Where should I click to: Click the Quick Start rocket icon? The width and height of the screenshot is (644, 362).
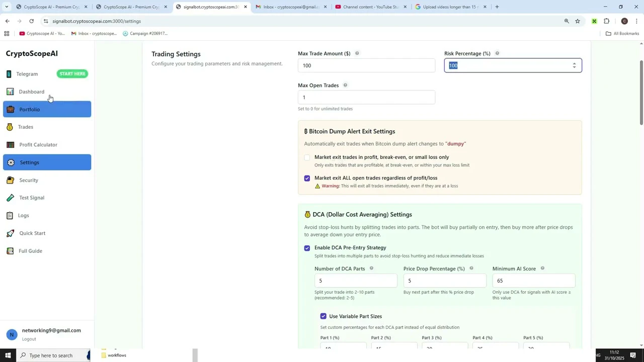(x=10, y=233)
